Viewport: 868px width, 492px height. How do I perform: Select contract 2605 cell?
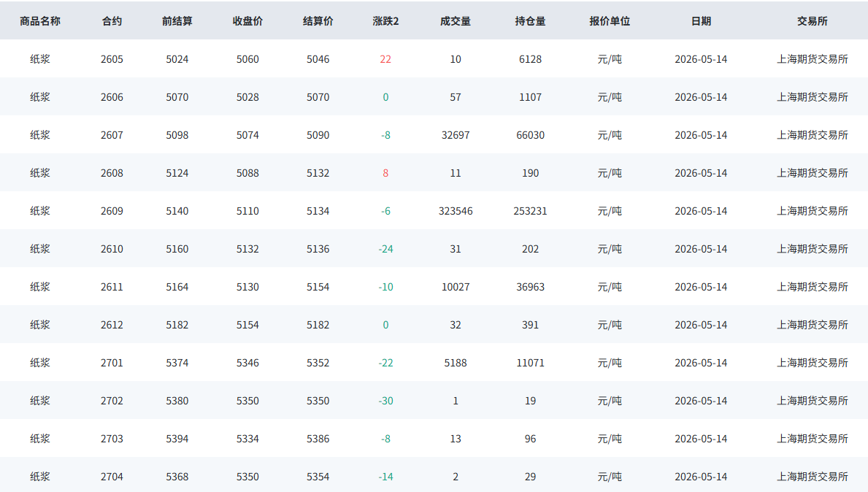pos(112,59)
